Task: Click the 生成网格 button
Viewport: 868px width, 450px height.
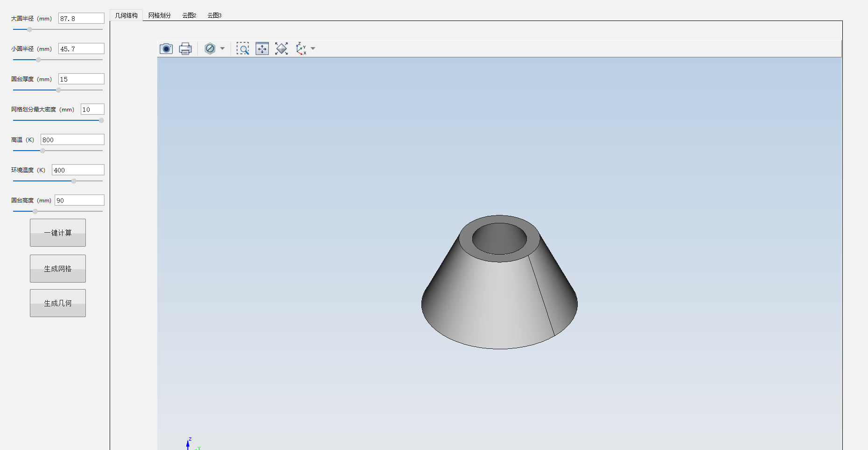Action: point(58,269)
